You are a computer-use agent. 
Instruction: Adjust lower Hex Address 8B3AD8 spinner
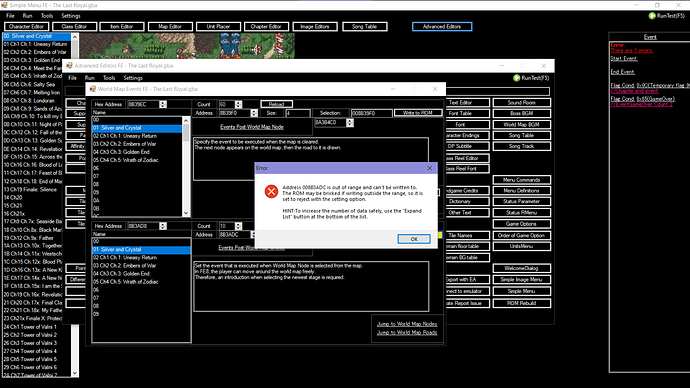click(x=163, y=226)
